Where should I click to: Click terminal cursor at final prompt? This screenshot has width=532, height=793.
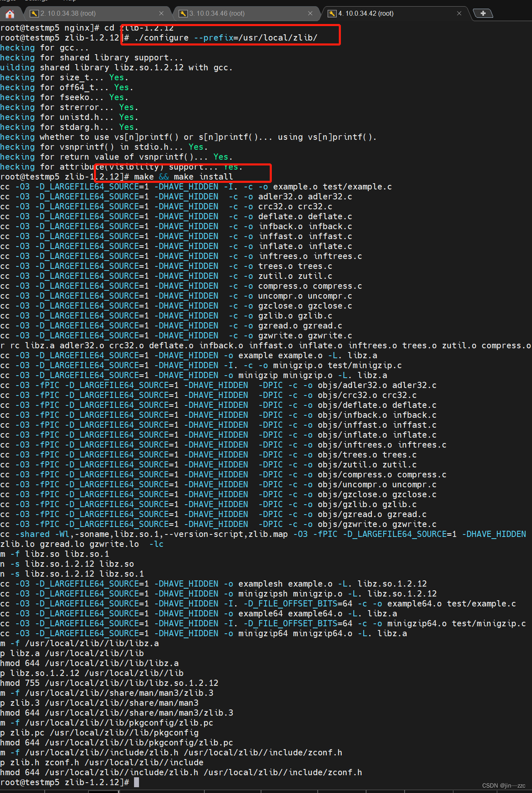point(137,782)
